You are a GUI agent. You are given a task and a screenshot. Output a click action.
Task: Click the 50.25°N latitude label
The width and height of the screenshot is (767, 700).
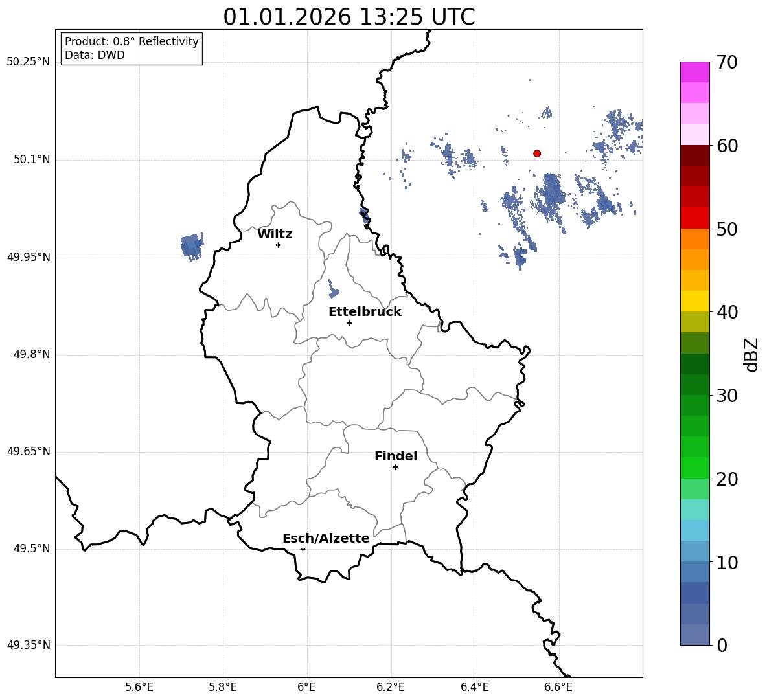pyautogui.click(x=29, y=62)
